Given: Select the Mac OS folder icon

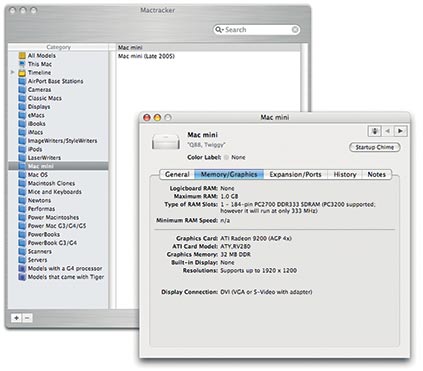Looking at the screenshot, I should 22,175.
